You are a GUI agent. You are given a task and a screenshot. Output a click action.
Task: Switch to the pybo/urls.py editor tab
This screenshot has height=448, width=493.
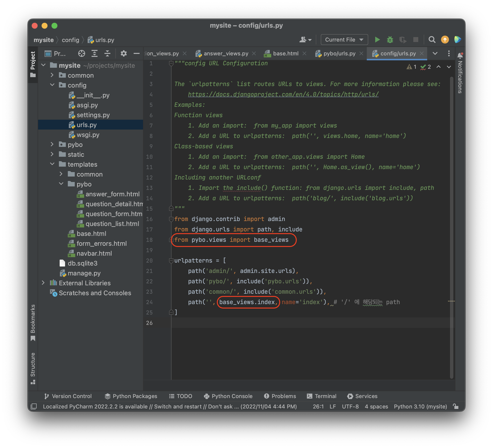pos(339,53)
